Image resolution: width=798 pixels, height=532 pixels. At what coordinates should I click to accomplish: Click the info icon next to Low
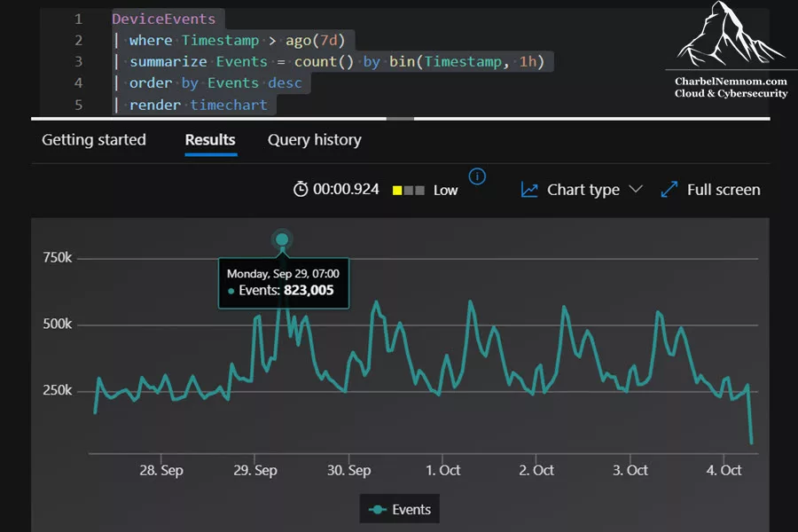pos(477,176)
